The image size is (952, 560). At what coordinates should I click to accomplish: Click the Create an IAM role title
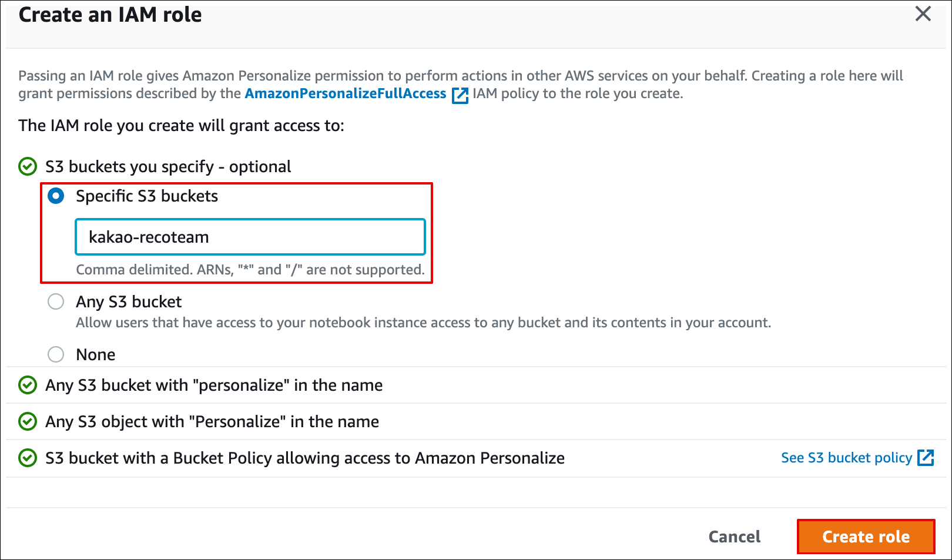click(x=110, y=15)
